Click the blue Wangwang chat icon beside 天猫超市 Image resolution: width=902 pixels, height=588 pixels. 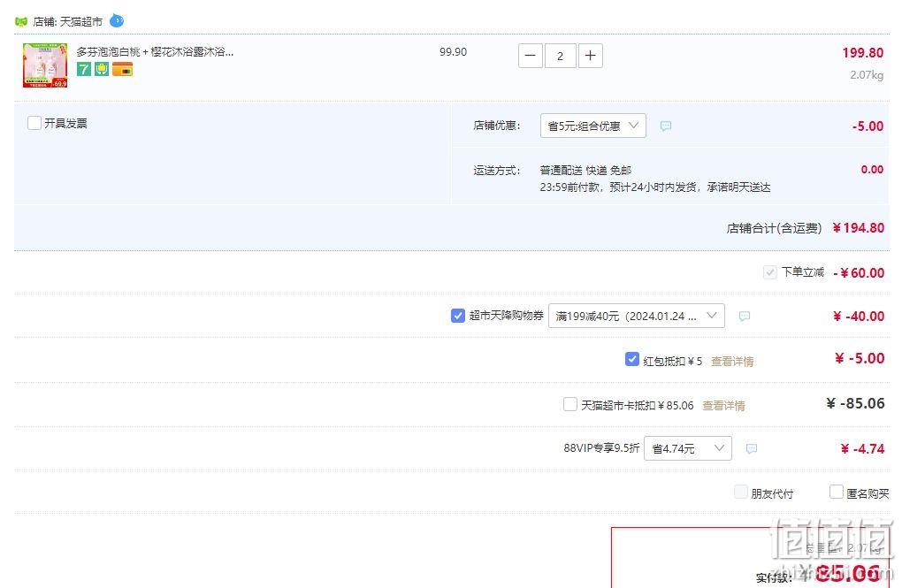(x=117, y=21)
